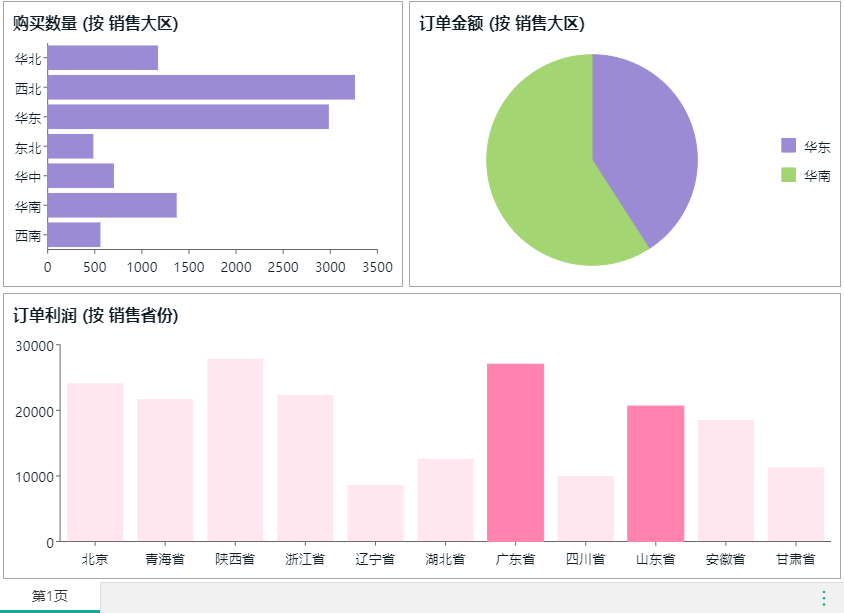The width and height of the screenshot is (844, 613).
Task: Select the 华南 bar in 购买数量 chart
Action: 112,205
